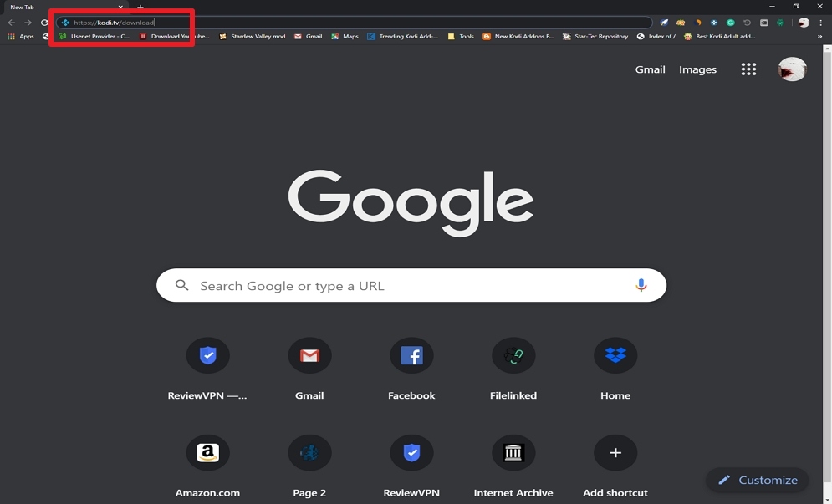Open the ReviewVPN —... shortcut tile

click(x=207, y=369)
